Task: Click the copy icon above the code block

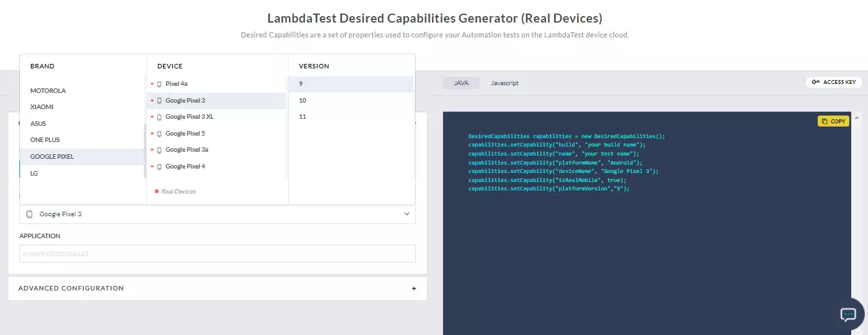Action: coord(825,121)
